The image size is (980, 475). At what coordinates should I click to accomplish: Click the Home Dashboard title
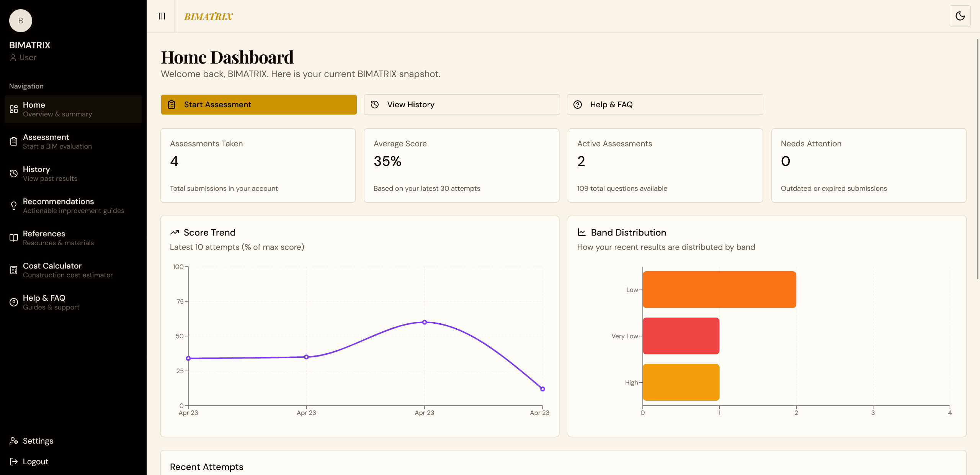point(227,57)
